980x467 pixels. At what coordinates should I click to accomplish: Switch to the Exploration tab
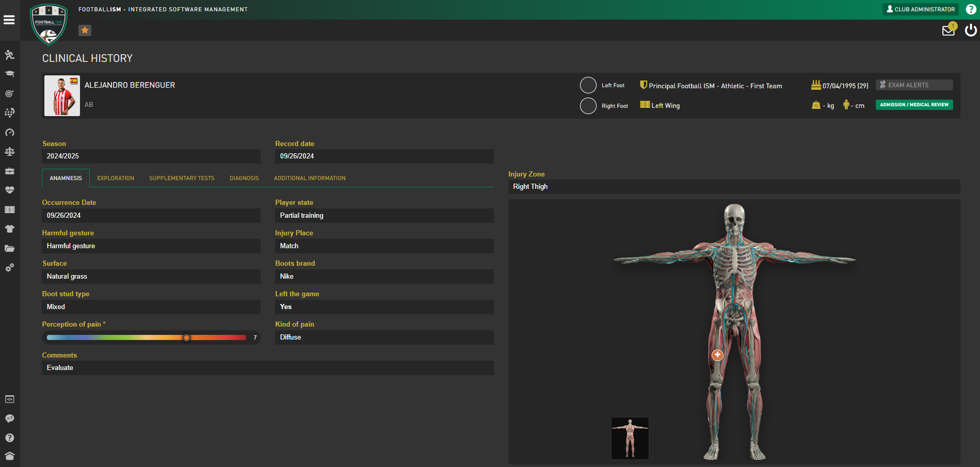(116, 178)
